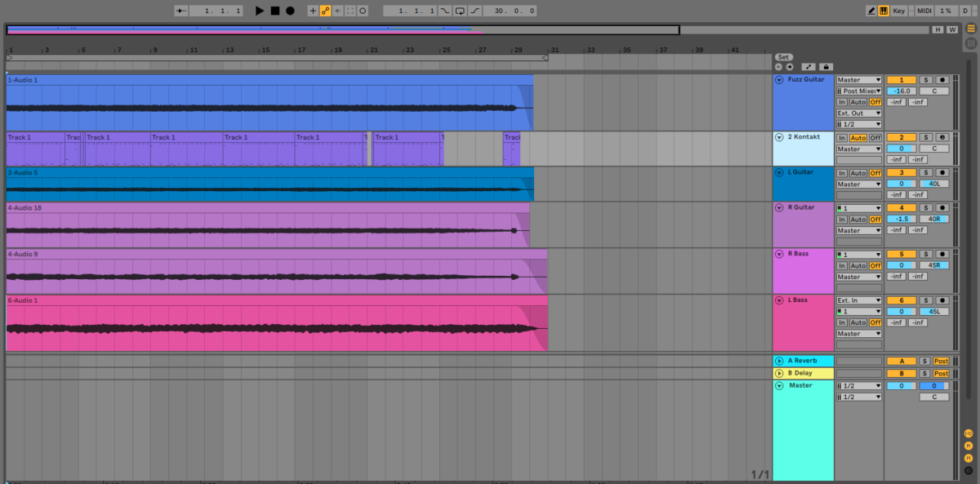Click the Set locator button
Screen dimensions: 980x484
(783, 57)
